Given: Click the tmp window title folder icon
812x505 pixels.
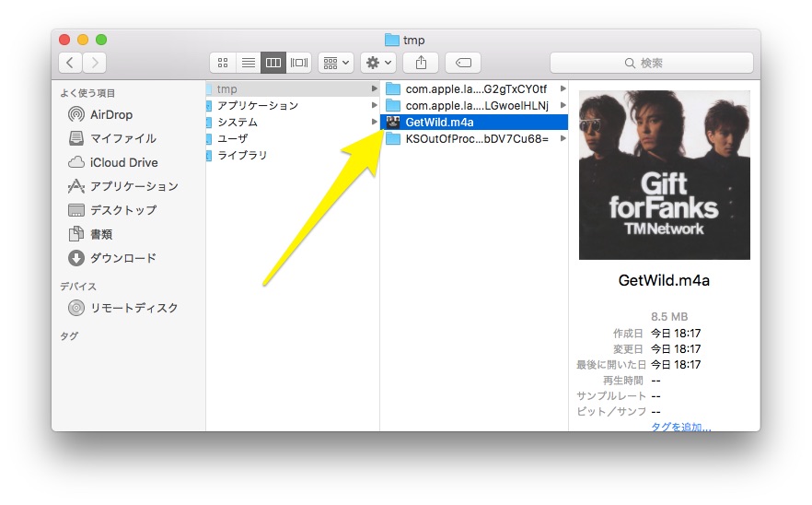Looking at the screenshot, I should click(x=392, y=40).
